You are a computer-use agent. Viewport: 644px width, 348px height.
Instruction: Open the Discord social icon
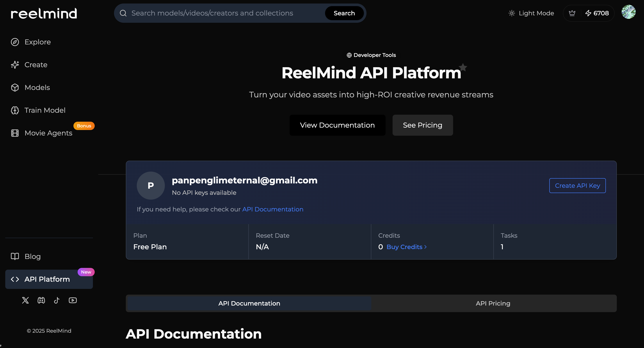click(x=41, y=300)
